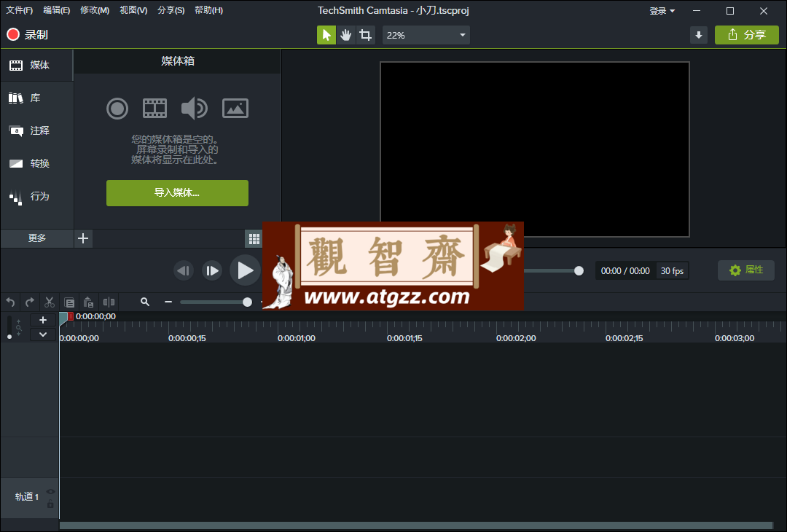787x532 pixels.
Task: Click the recording circle icon in media bin
Action: [117, 109]
